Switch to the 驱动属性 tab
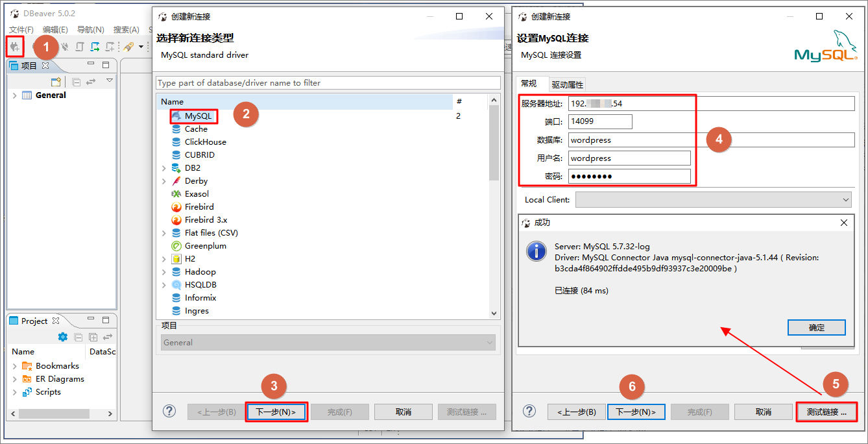Viewport: 868px width, 444px height. [568, 84]
